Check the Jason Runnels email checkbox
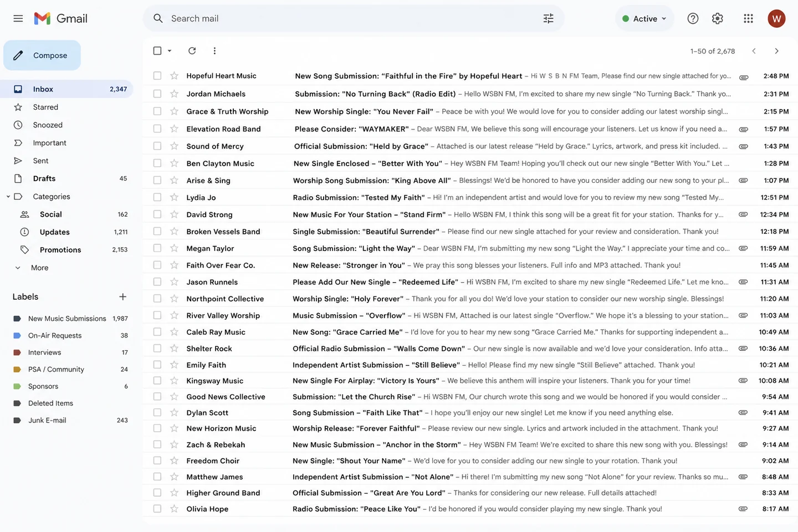Image resolution: width=798 pixels, height=532 pixels. [157, 282]
